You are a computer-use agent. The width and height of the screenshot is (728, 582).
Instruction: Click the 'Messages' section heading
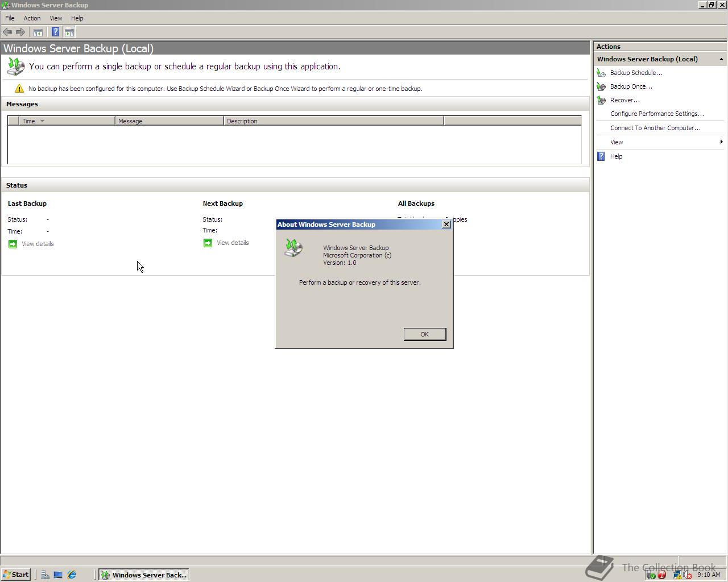22,104
